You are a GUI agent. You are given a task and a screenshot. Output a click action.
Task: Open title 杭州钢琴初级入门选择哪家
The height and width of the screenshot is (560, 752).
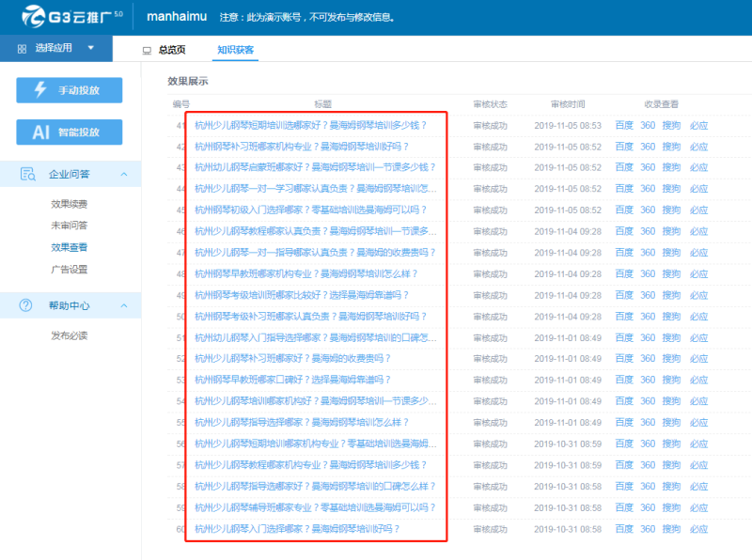[311, 210]
